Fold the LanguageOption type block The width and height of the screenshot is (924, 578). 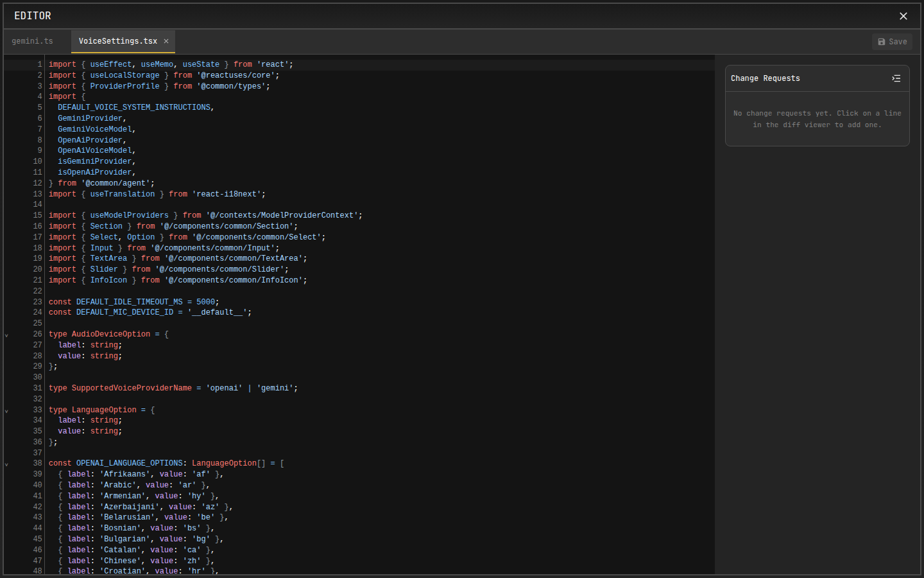6,410
